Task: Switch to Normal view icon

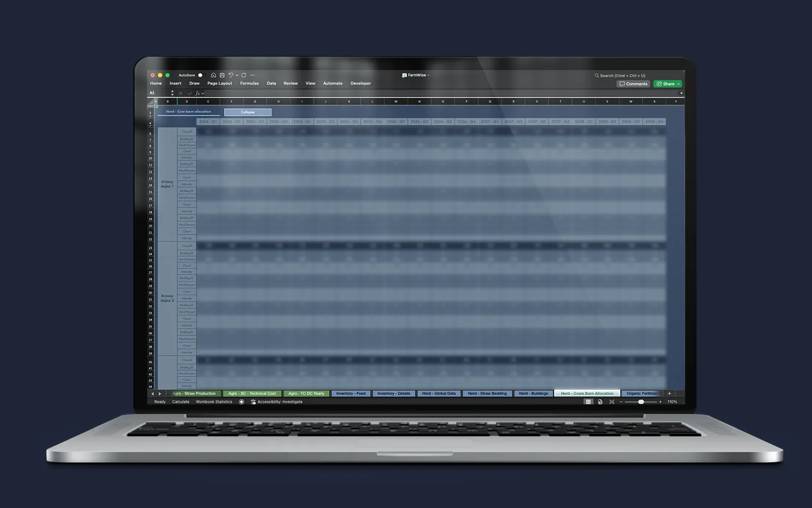Action: tap(588, 402)
